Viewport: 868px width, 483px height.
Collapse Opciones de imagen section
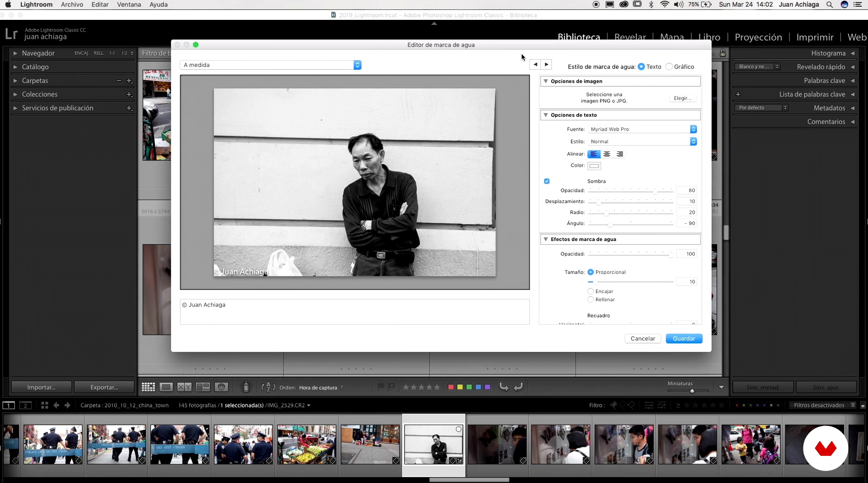coord(546,81)
